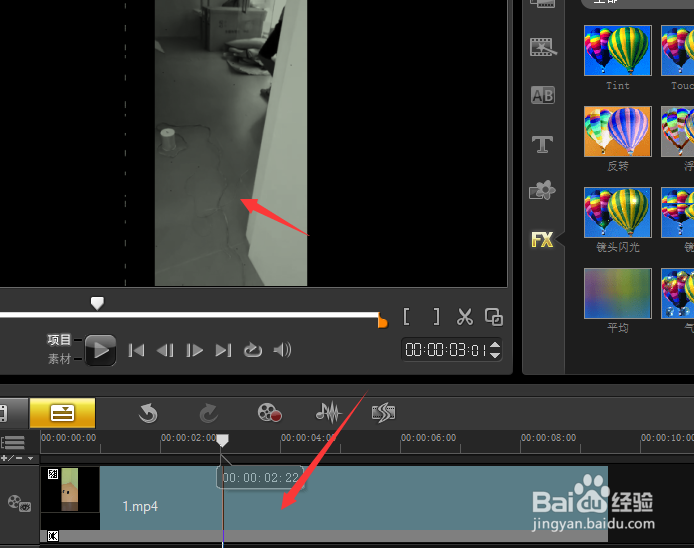Click the preview scrubber handle
Viewport: 694px width, 548px height.
pyautogui.click(x=97, y=303)
